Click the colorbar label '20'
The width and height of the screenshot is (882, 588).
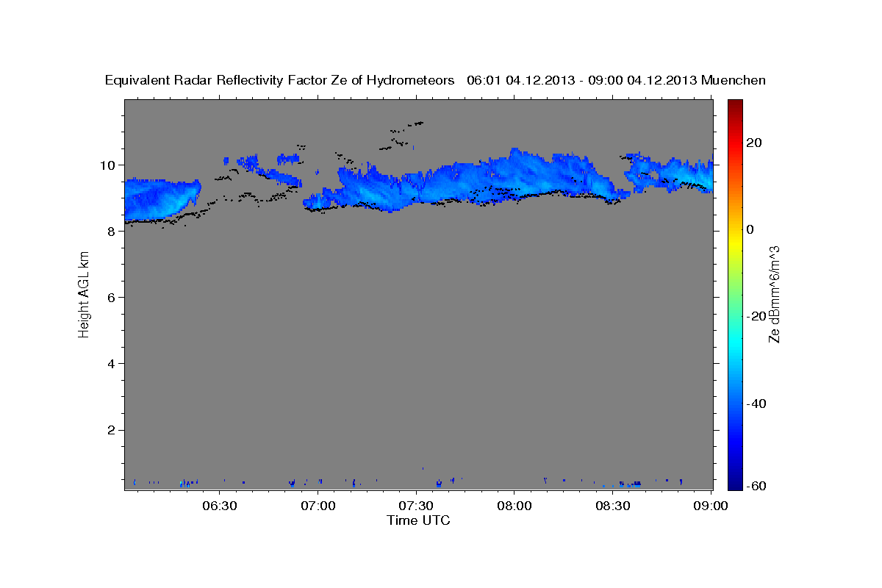755,143
